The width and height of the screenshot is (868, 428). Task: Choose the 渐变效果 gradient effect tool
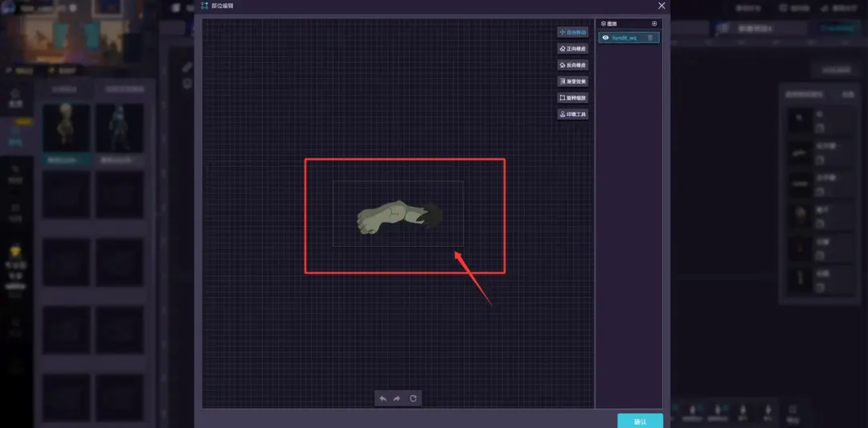pyautogui.click(x=572, y=81)
